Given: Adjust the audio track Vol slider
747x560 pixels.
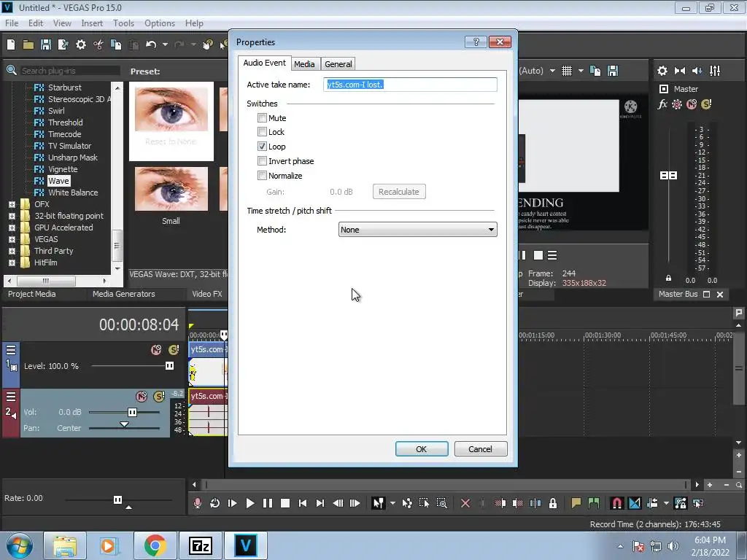Looking at the screenshot, I should (x=133, y=413).
